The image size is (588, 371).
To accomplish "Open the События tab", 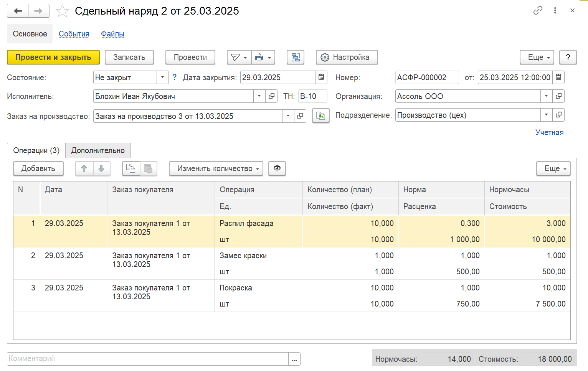I will [x=74, y=34].
